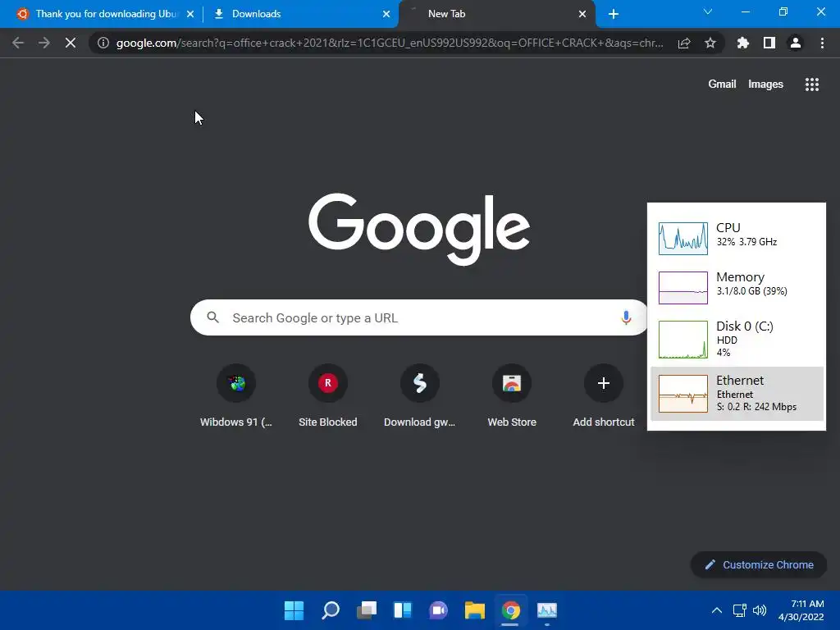Start voice search with the microphone
The image size is (840, 630).
tap(626, 317)
